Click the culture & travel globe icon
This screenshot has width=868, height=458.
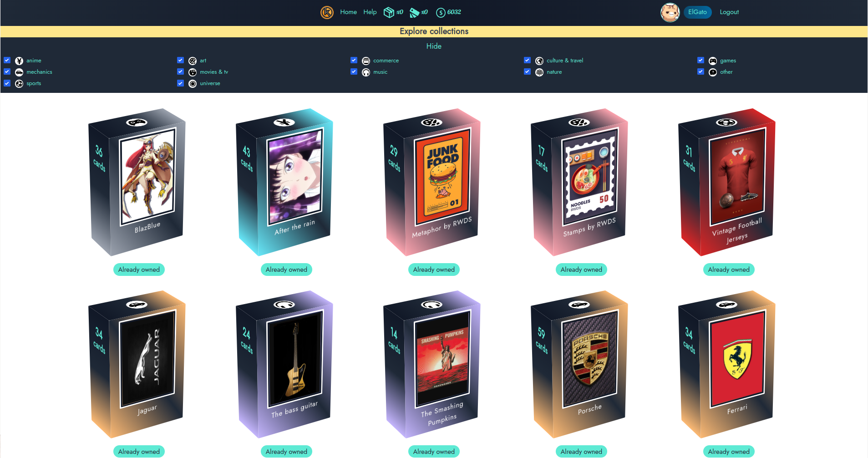[x=539, y=61]
